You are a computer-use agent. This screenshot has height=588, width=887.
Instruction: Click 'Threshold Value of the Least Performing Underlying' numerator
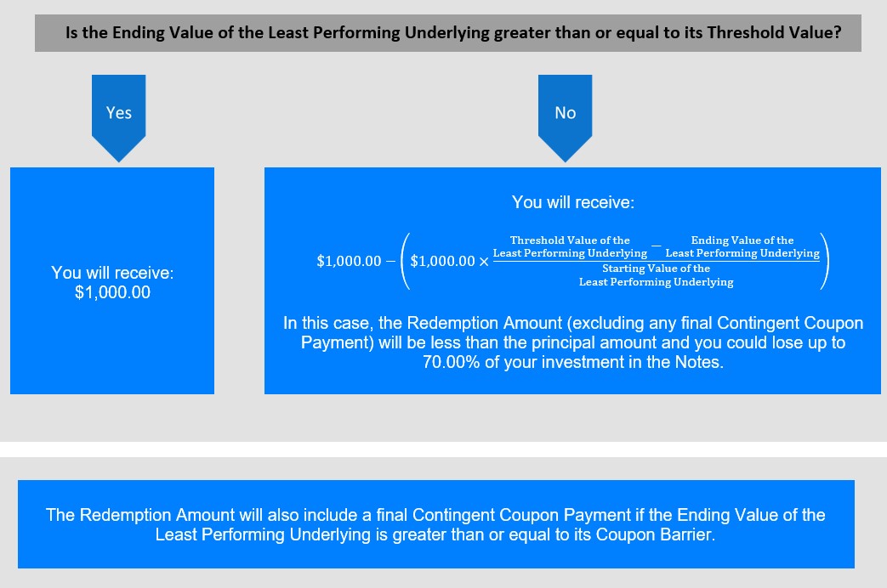(x=570, y=246)
